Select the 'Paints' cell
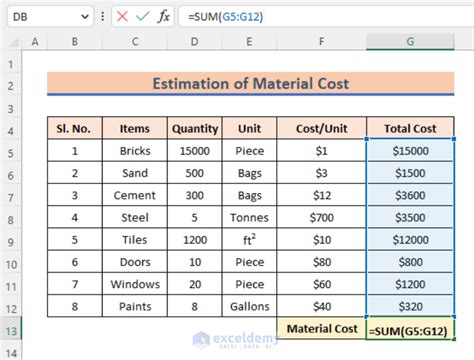 coord(135,306)
